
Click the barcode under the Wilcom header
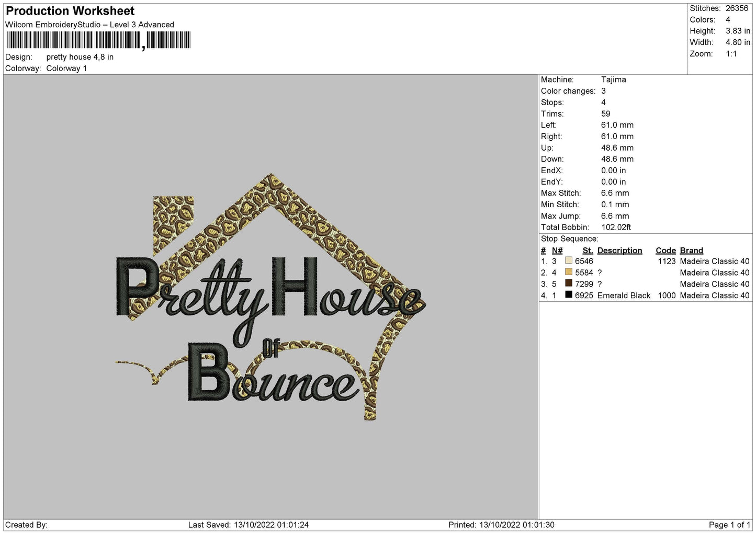[x=99, y=40]
